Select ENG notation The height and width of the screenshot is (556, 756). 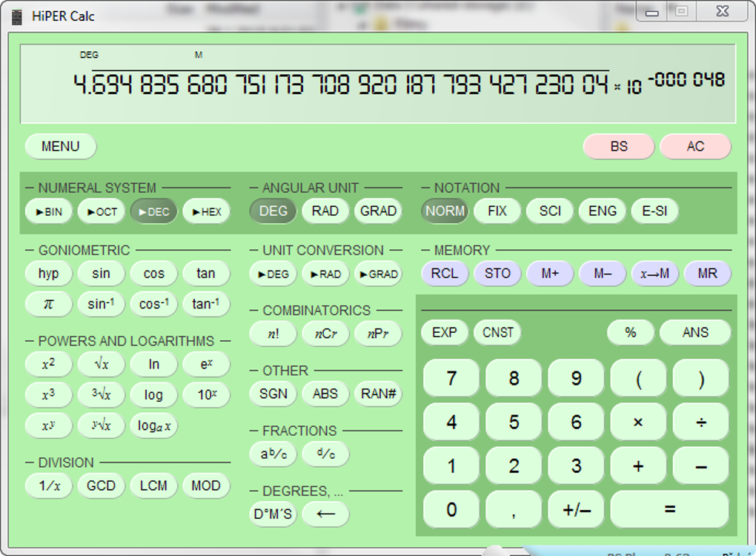602,211
